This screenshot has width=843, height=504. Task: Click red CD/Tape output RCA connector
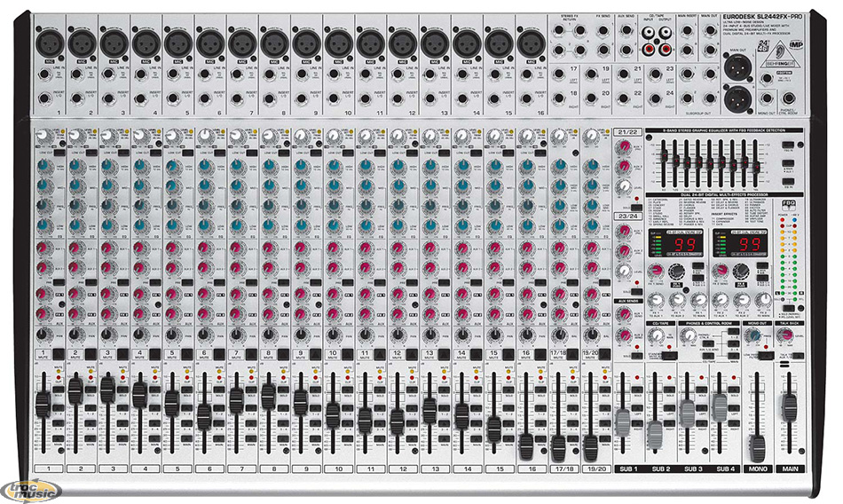pyautogui.click(x=666, y=51)
